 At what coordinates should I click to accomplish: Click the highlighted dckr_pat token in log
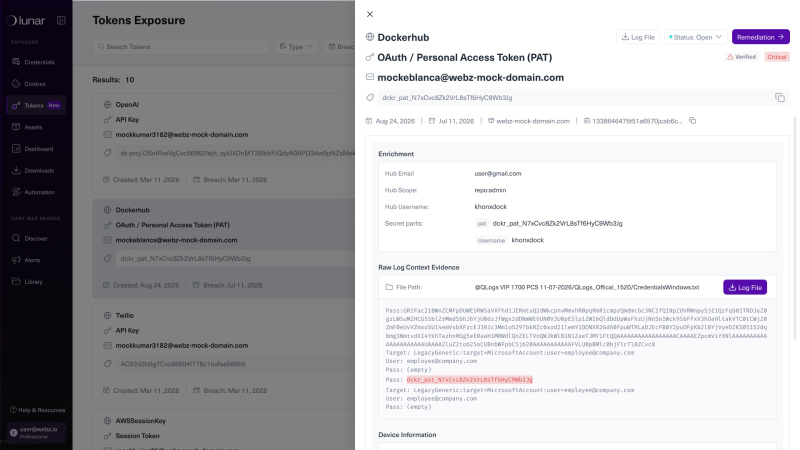(469, 380)
